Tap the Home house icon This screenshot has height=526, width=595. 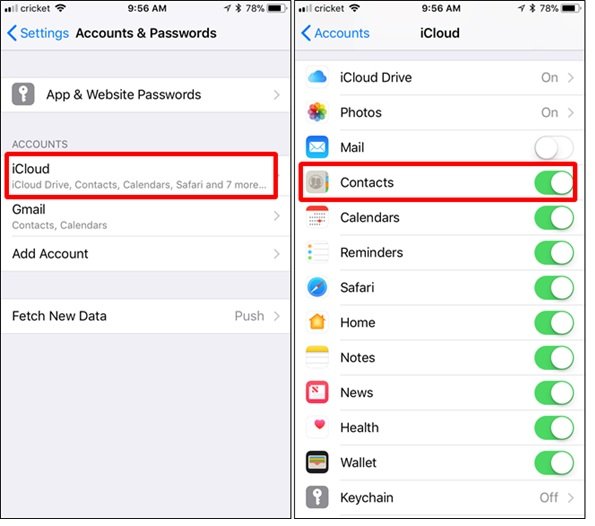(317, 322)
